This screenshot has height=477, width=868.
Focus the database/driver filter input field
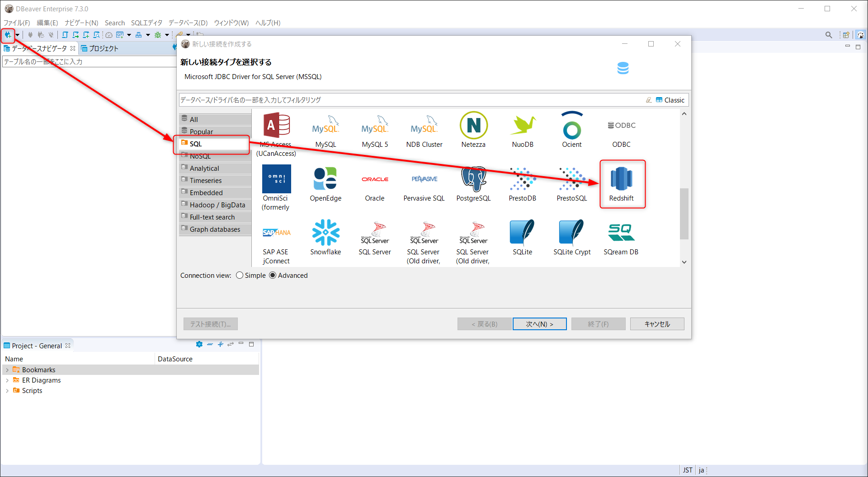point(410,100)
